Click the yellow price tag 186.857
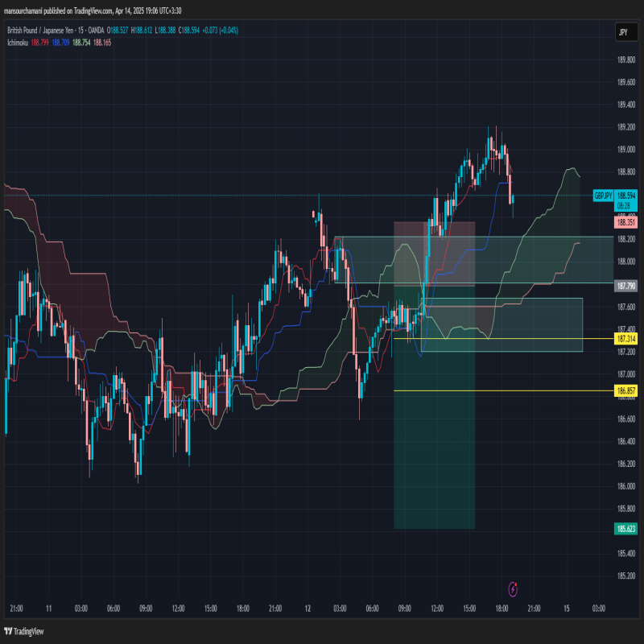Viewport: 644px width, 644px height. [626, 390]
